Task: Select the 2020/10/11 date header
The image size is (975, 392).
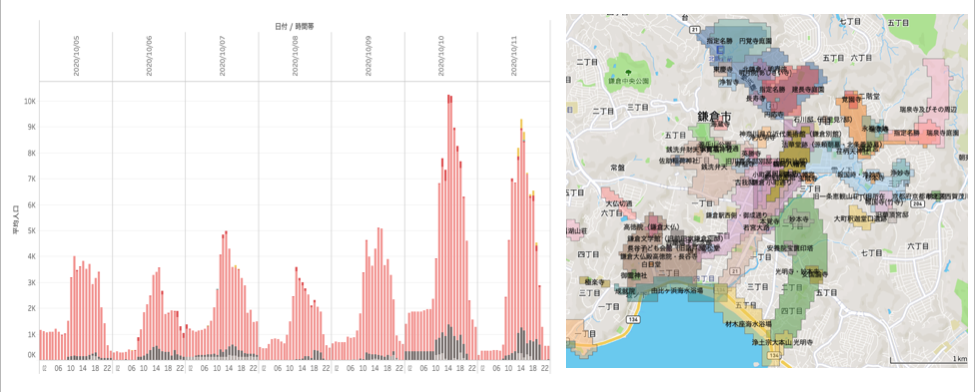Action: (515, 55)
